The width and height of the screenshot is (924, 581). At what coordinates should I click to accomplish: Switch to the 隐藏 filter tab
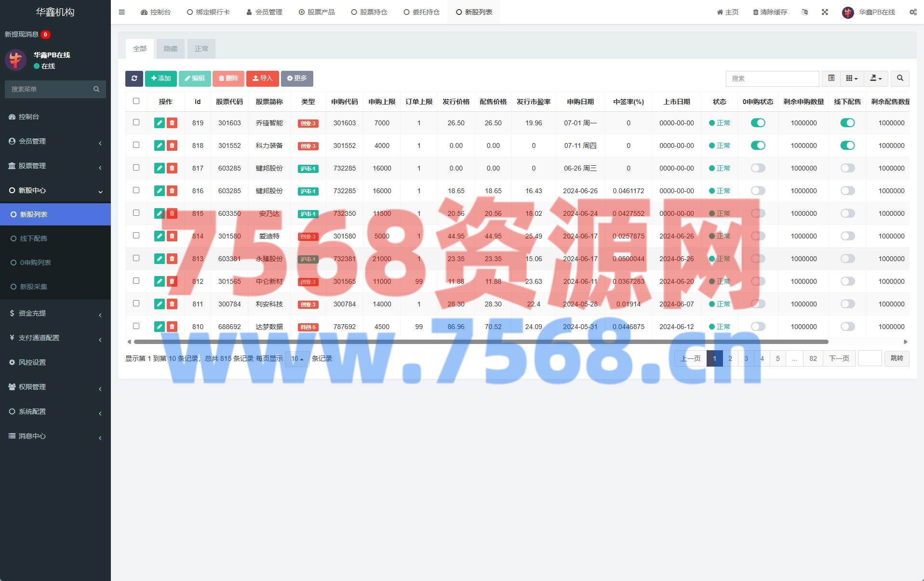click(170, 49)
